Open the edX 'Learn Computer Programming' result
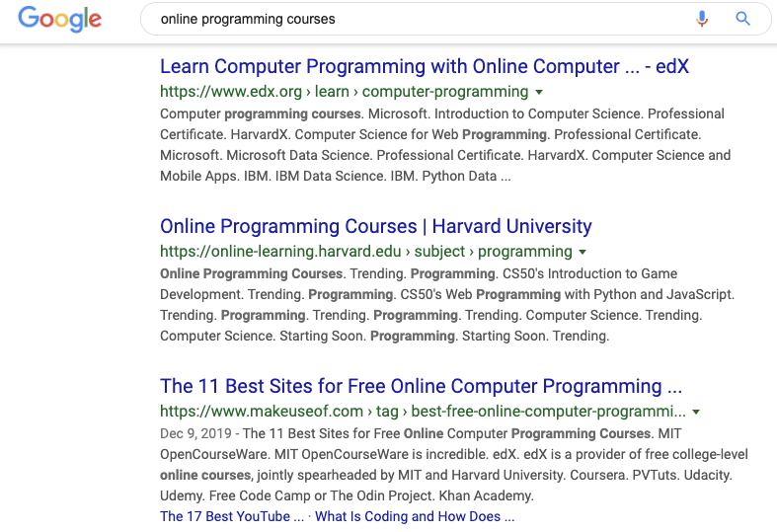 (425, 66)
